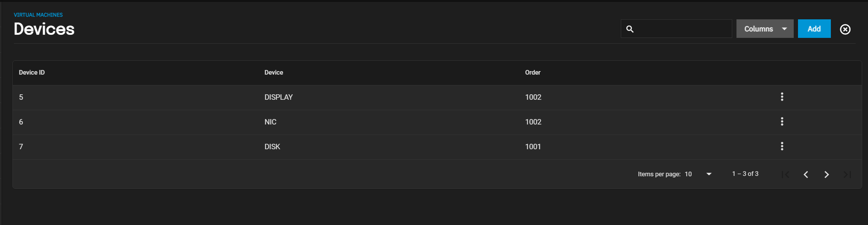Sort by Device column header
Image resolution: width=868 pixels, height=225 pixels.
click(274, 73)
